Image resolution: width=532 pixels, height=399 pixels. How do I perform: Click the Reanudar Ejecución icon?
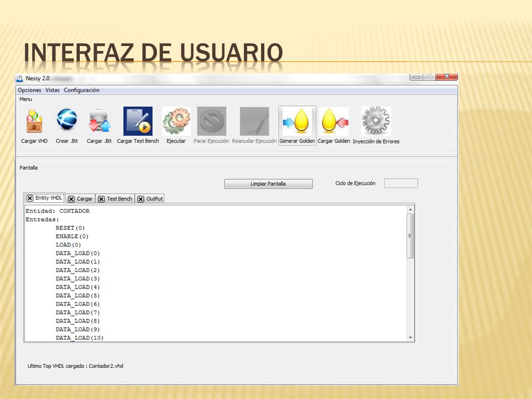(x=254, y=121)
